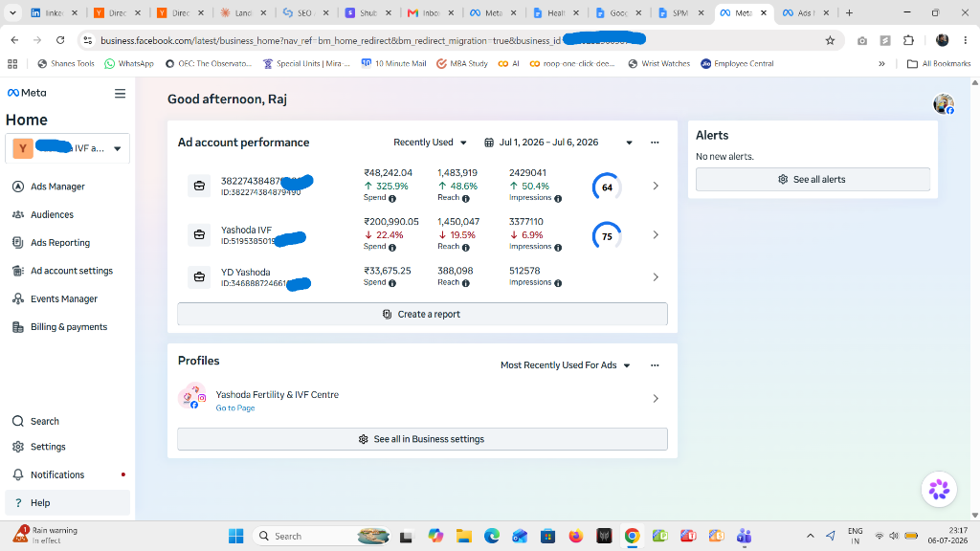Viewport: 980px width, 551px height.
Task: Click the Meta logo in the sidebar
Action: (x=27, y=93)
